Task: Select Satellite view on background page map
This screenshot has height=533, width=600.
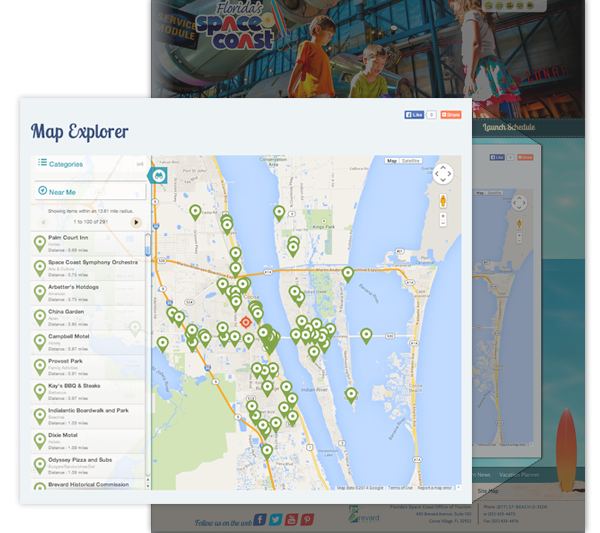Action: click(x=494, y=192)
